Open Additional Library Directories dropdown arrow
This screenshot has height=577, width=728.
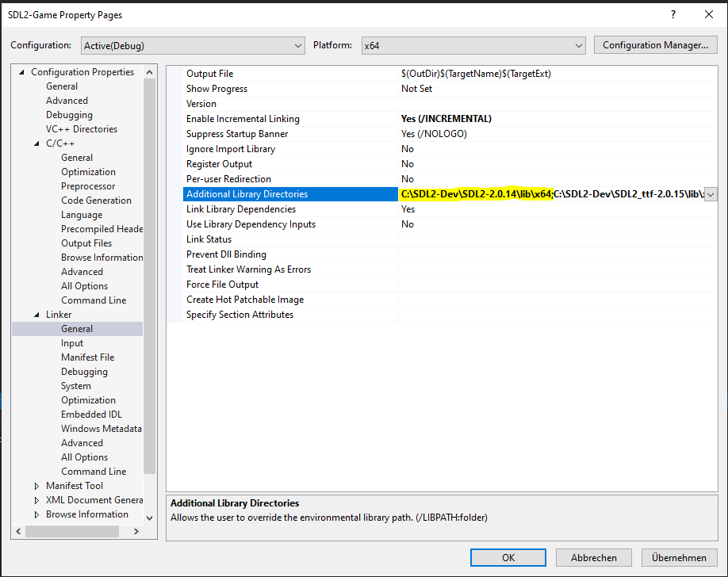[711, 194]
